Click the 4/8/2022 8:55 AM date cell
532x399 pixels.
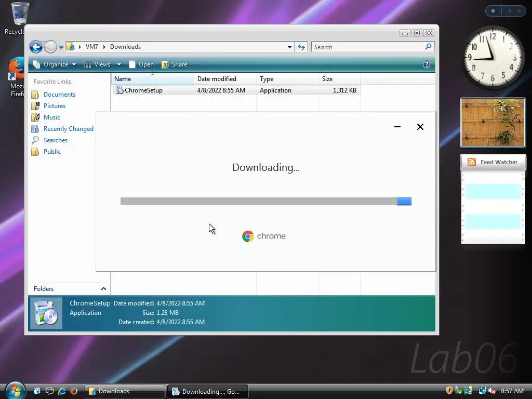coord(221,90)
